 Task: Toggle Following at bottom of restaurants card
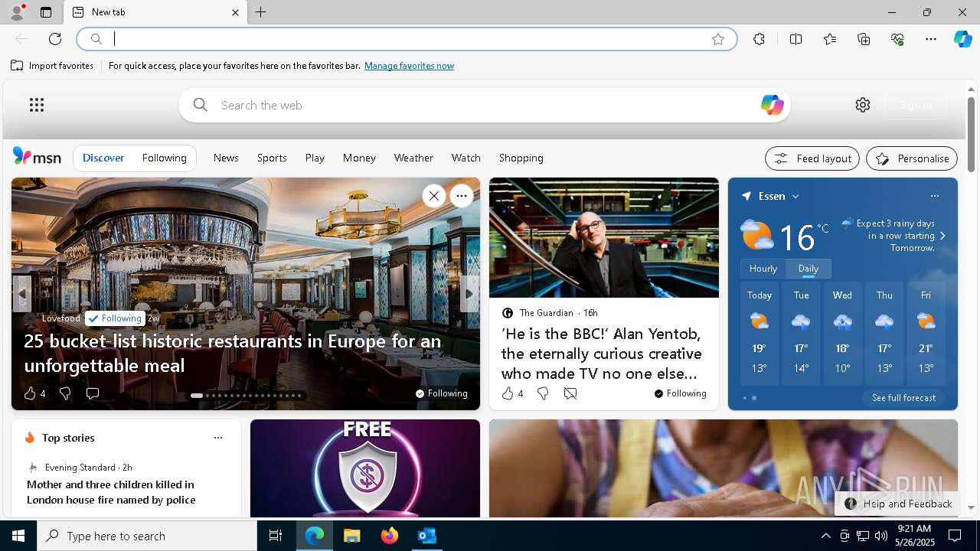click(x=441, y=393)
